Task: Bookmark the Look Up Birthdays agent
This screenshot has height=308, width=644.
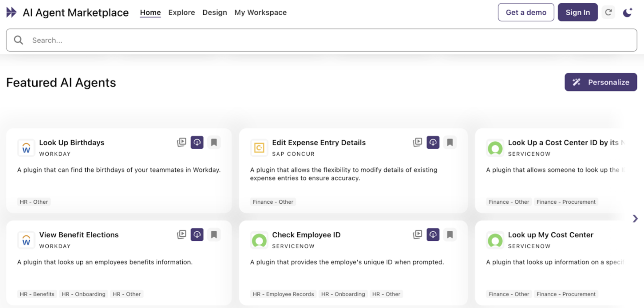Action: tap(214, 142)
